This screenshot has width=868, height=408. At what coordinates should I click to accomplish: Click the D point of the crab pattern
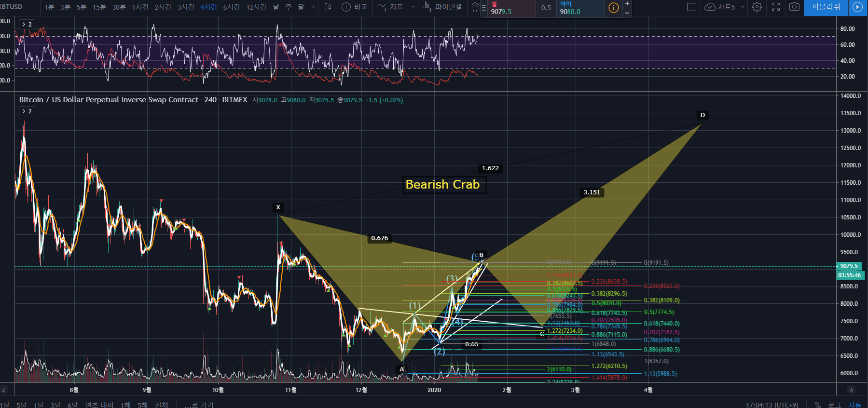[x=703, y=115]
